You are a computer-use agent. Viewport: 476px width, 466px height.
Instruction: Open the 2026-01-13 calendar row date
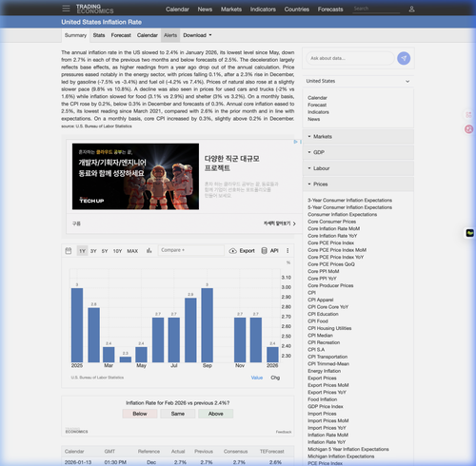(78, 462)
